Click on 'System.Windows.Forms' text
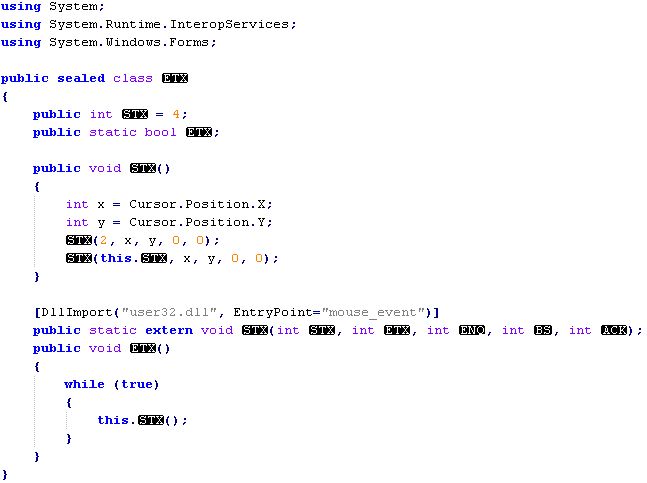Screen dimensions: 647x483 [x=129, y=42]
